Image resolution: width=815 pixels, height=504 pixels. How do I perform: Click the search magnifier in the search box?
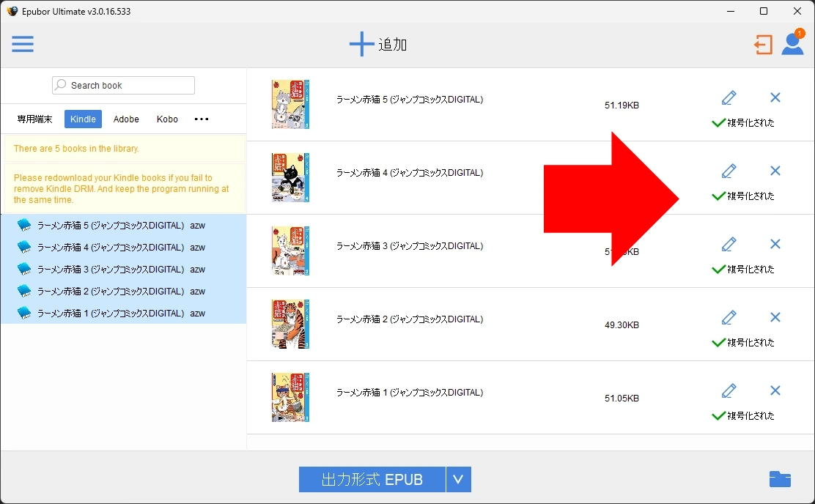pyautogui.click(x=61, y=85)
